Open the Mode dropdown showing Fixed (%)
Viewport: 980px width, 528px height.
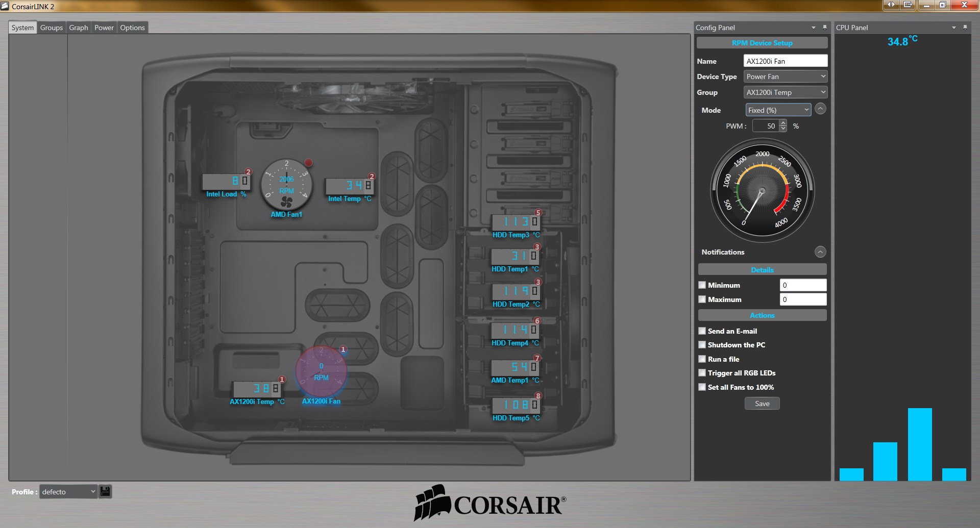tap(778, 110)
